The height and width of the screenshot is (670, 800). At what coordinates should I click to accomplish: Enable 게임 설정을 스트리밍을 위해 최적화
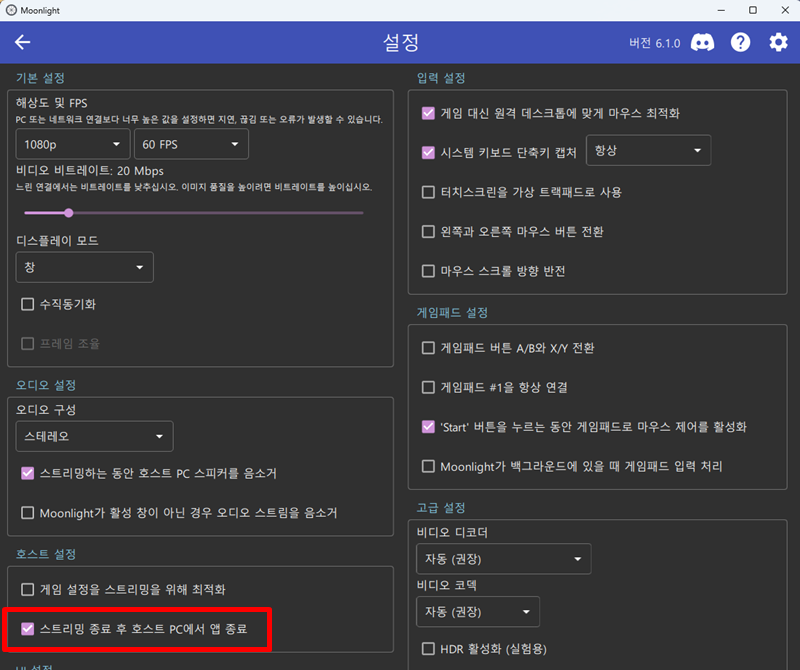pos(28,590)
